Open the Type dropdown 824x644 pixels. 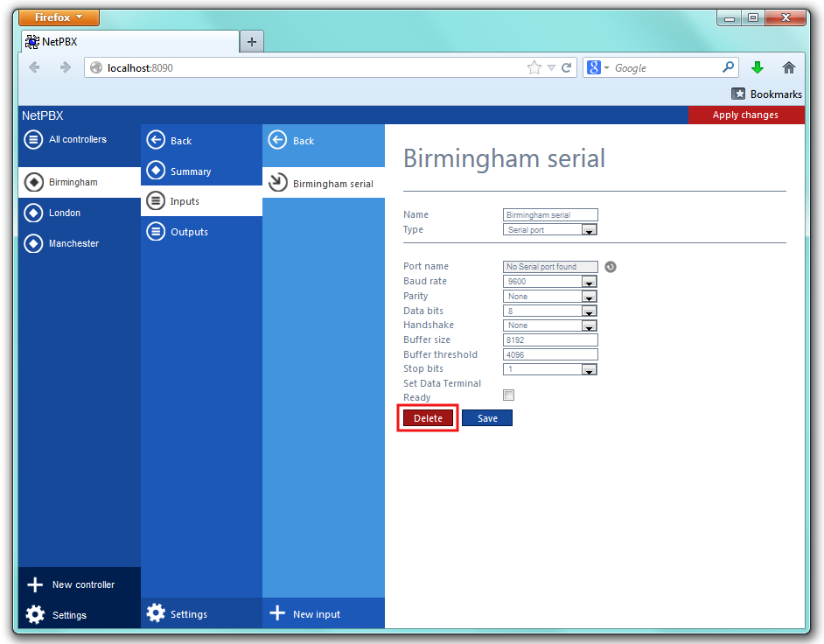pyautogui.click(x=590, y=230)
